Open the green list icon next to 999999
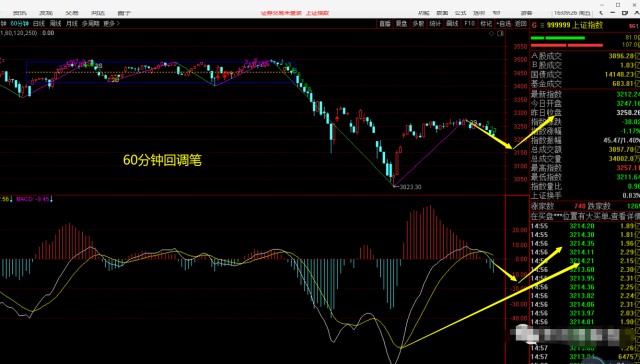The image size is (640, 364). 542,25
